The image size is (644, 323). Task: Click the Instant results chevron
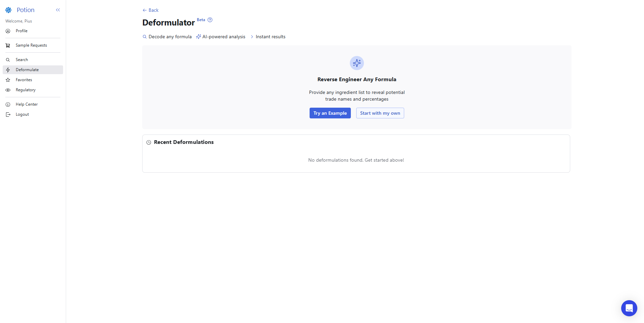tap(252, 37)
